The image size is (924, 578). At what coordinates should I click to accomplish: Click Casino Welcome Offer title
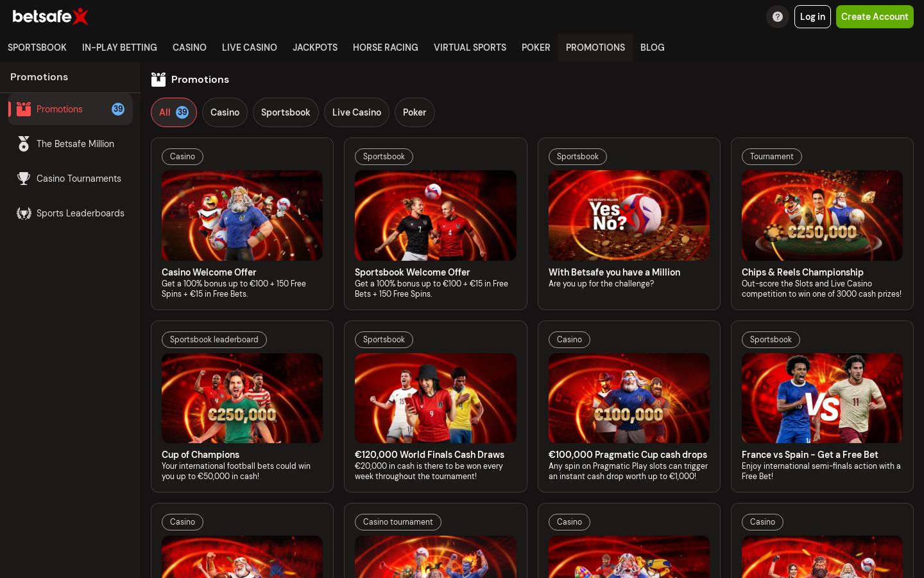tap(209, 272)
